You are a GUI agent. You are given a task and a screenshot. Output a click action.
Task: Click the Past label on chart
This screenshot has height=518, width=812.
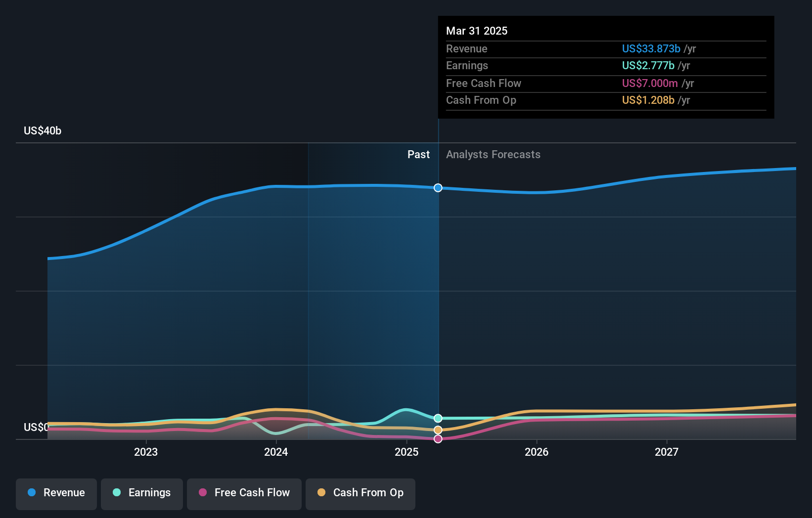(418, 154)
